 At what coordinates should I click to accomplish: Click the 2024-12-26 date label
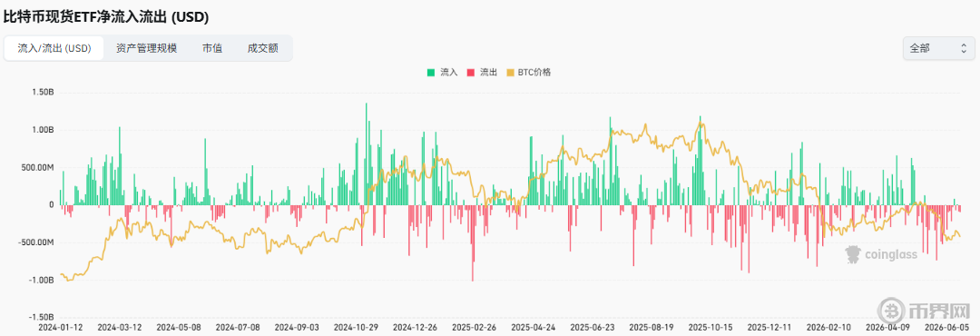tap(415, 327)
